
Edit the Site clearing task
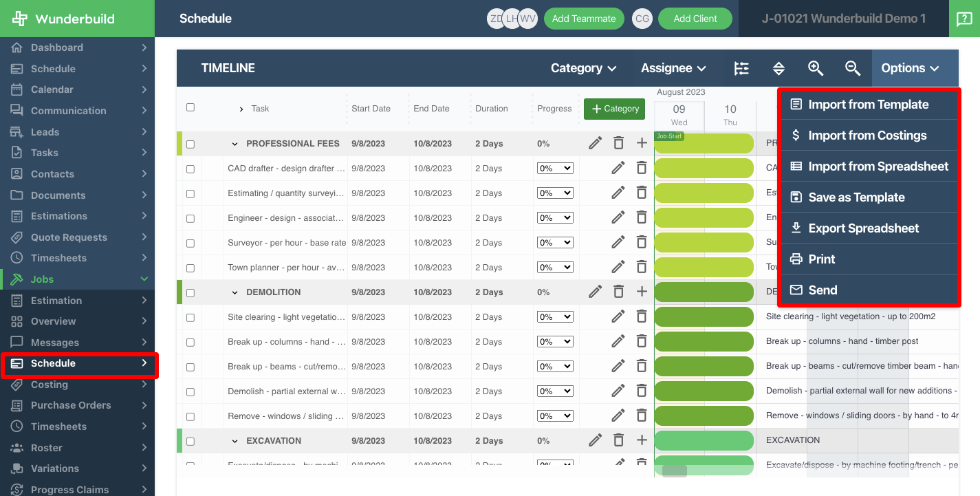[x=618, y=316]
